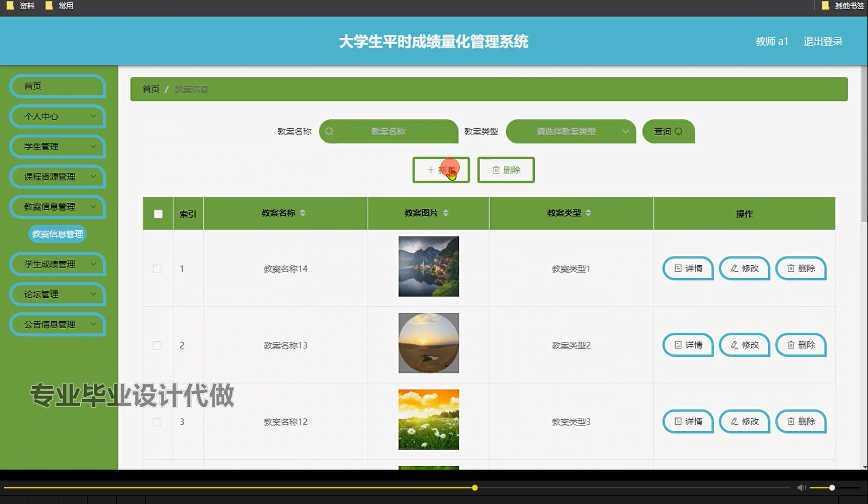Click the volume icon on the video player
Image resolution: width=868 pixels, height=504 pixels.
coord(800,487)
